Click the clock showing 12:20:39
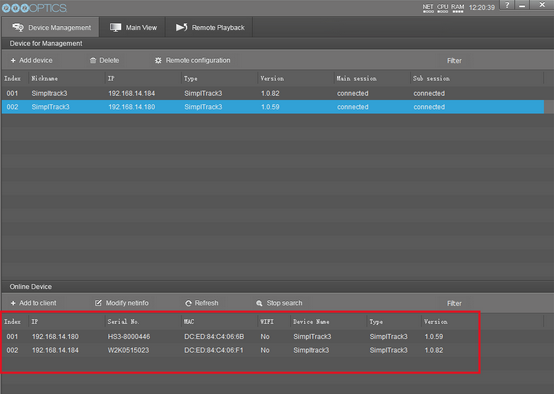This screenshot has height=394, width=554. 482,7
